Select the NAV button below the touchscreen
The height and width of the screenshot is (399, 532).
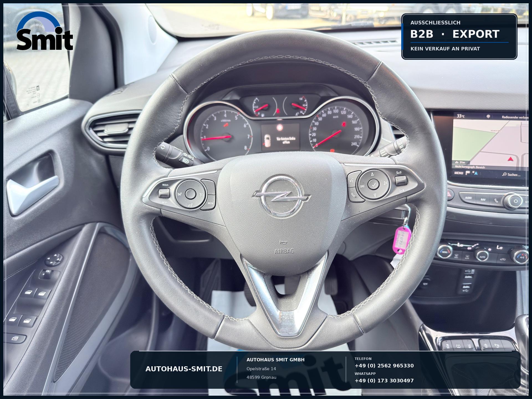click(x=483, y=199)
